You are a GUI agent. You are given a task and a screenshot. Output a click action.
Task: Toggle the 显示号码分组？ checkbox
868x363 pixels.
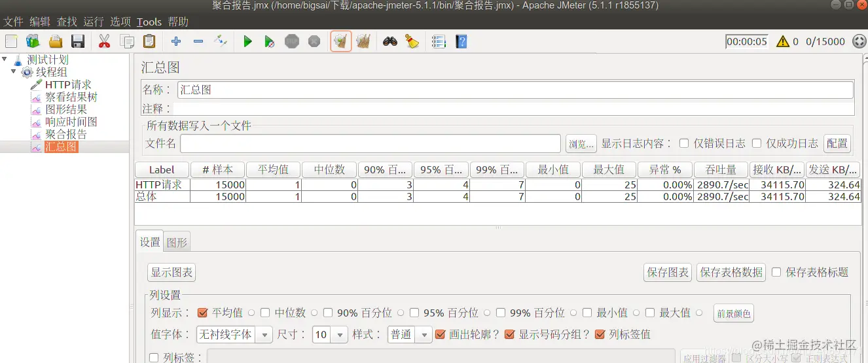[x=509, y=334]
